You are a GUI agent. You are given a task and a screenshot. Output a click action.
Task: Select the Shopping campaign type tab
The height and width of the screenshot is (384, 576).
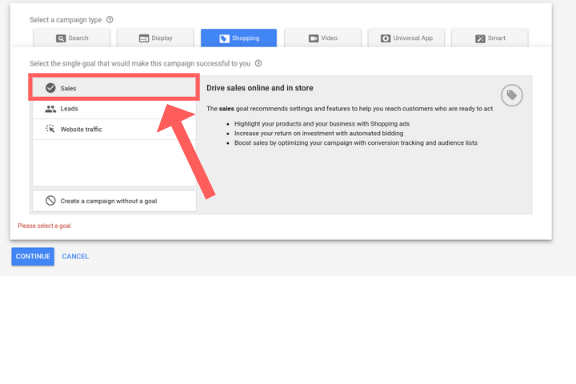click(x=239, y=38)
